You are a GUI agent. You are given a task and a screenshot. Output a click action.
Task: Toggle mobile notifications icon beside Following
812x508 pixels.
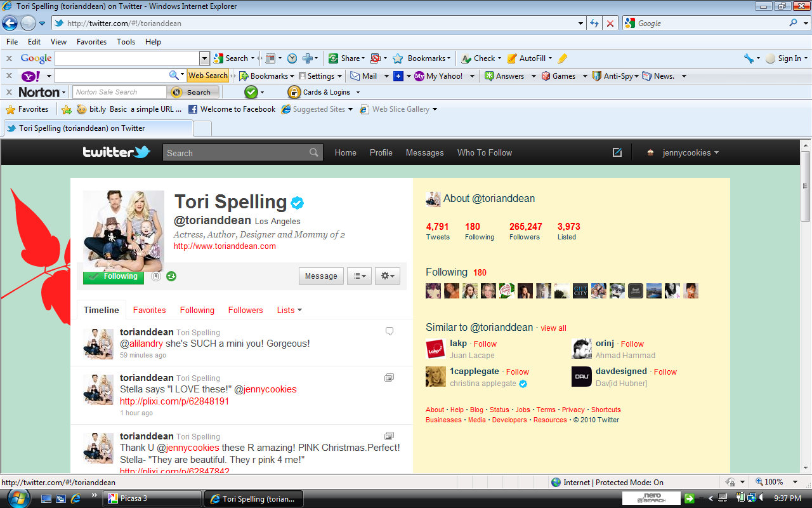(156, 276)
